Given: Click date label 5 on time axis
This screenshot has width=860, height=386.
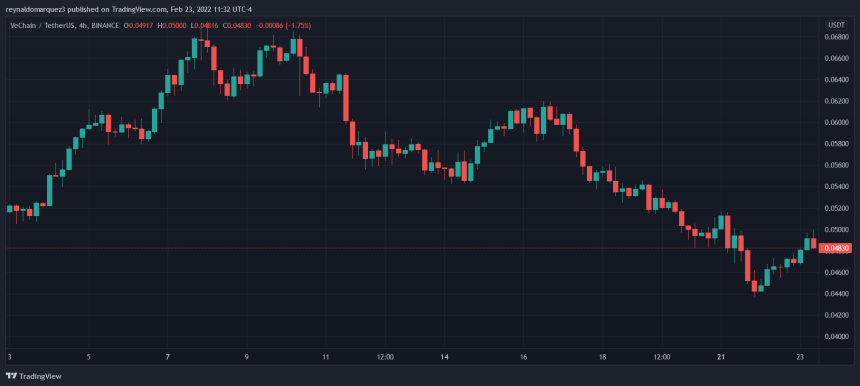Looking at the screenshot, I should tap(88, 357).
